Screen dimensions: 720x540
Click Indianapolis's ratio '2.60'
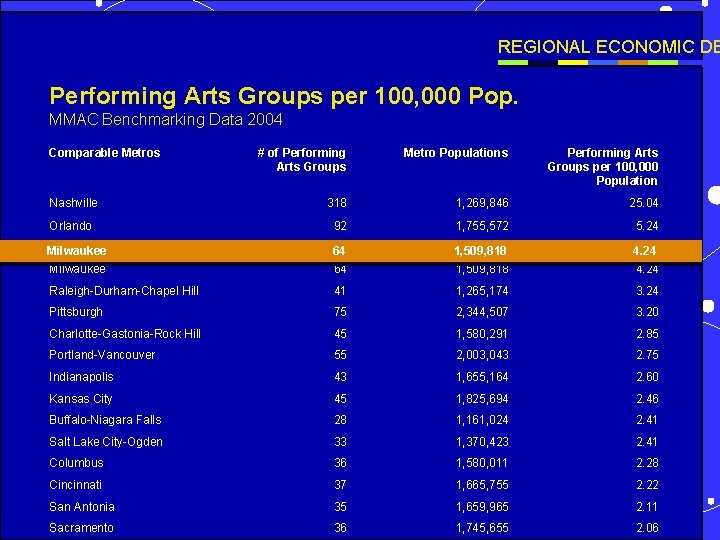[x=647, y=377]
